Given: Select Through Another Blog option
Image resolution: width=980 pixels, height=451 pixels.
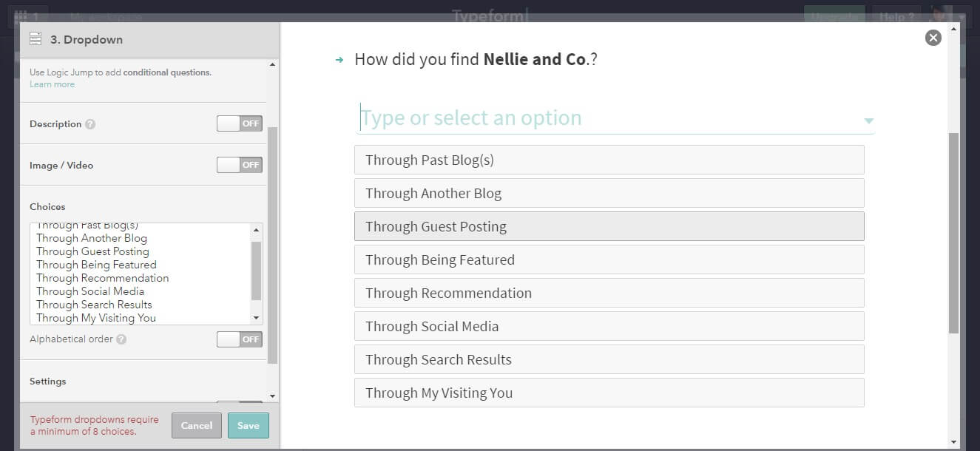Looking at the screenshot, I should click(x=609, y=193).
